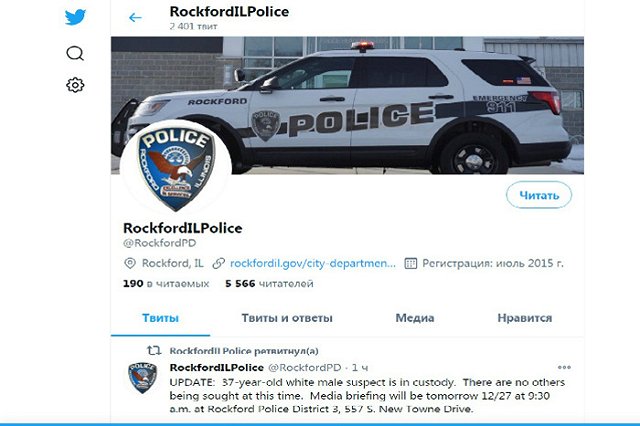Click the location pin icon near Rockford, IL

130,263
